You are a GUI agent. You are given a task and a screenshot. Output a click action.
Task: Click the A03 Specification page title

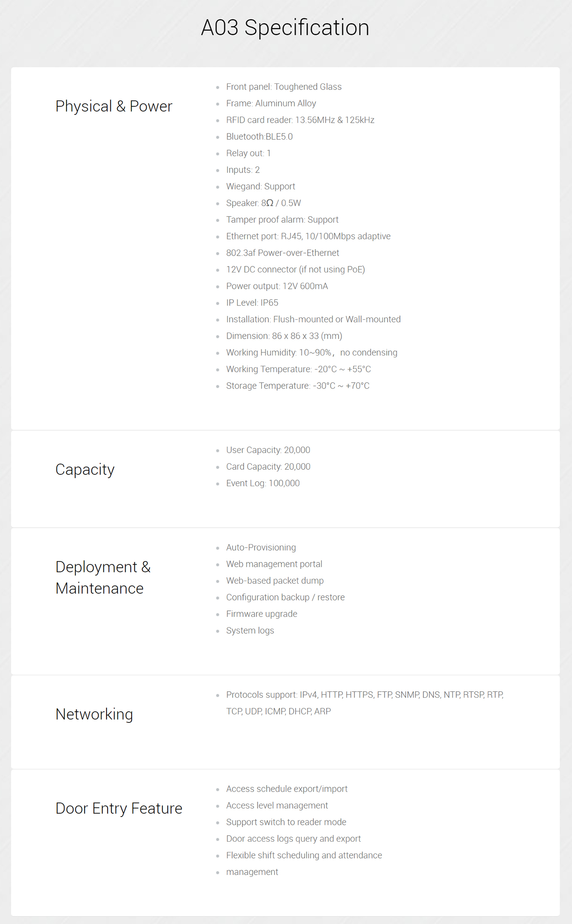pos(285,27)
